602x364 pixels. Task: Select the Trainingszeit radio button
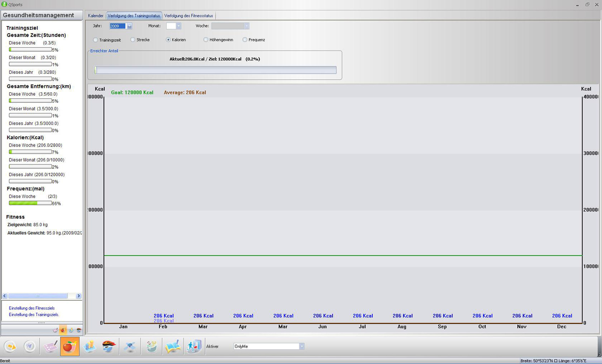click(x=96, y=40)
